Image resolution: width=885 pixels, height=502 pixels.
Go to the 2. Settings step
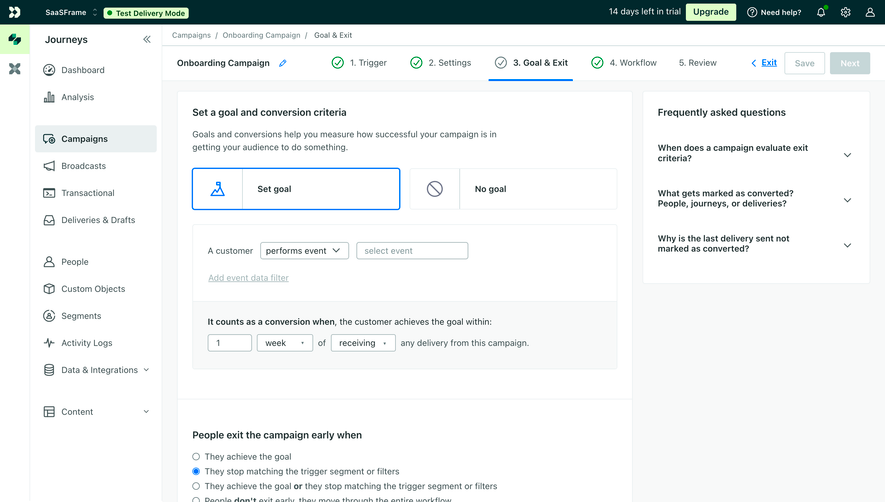click(x=441, y=63)
